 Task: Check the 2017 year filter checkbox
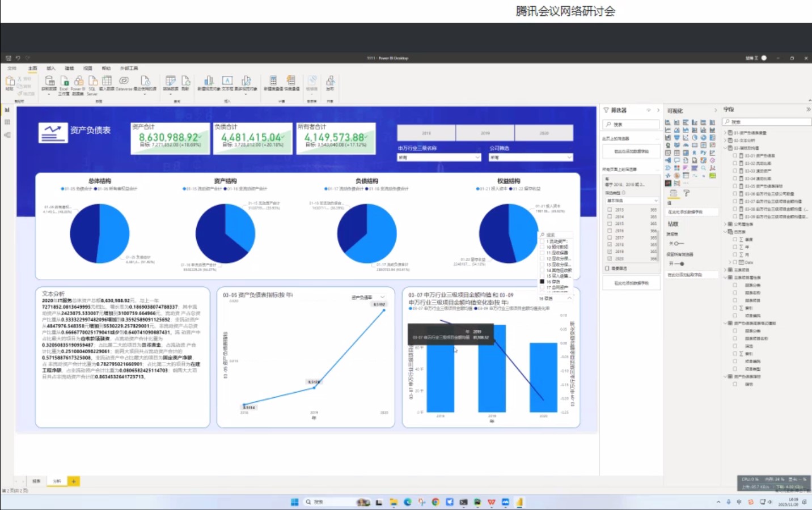point(610,237)
